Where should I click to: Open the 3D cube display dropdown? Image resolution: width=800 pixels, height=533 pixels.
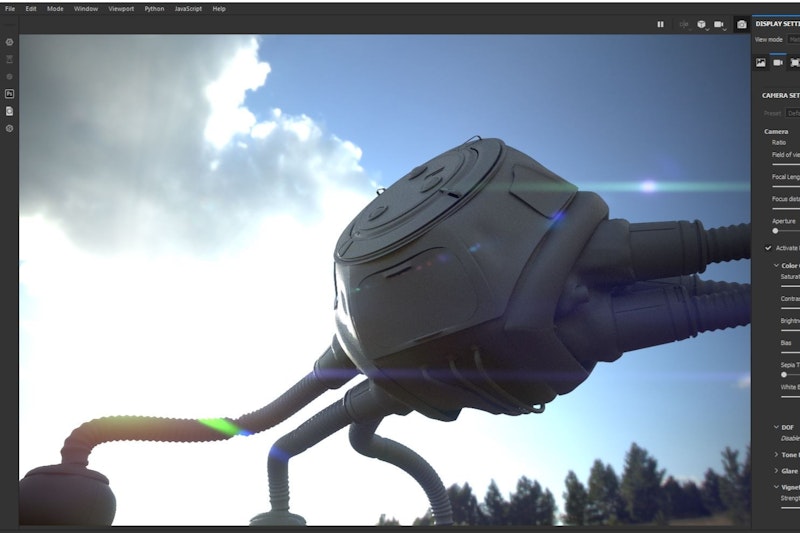click(702, 24)
